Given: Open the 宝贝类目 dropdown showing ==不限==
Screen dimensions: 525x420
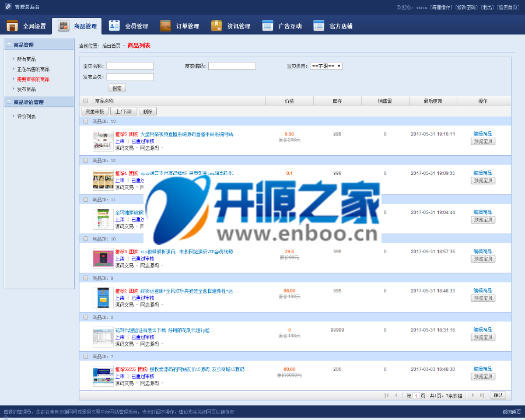Looking at the screenshot, I should pos(327,66).
